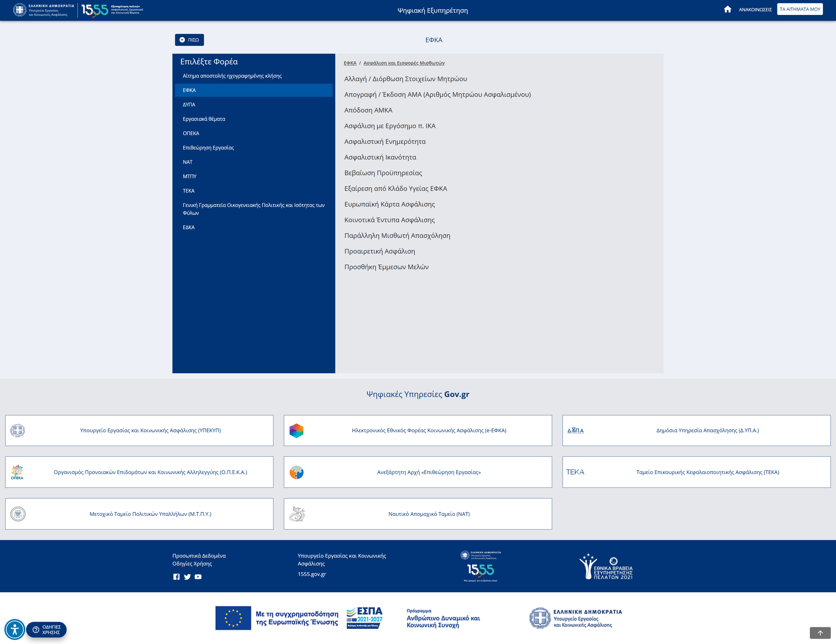836x644 pixels.
Task: Open Ασφαλιστική Ενημερότητα topic
Action: coord(385,141)
